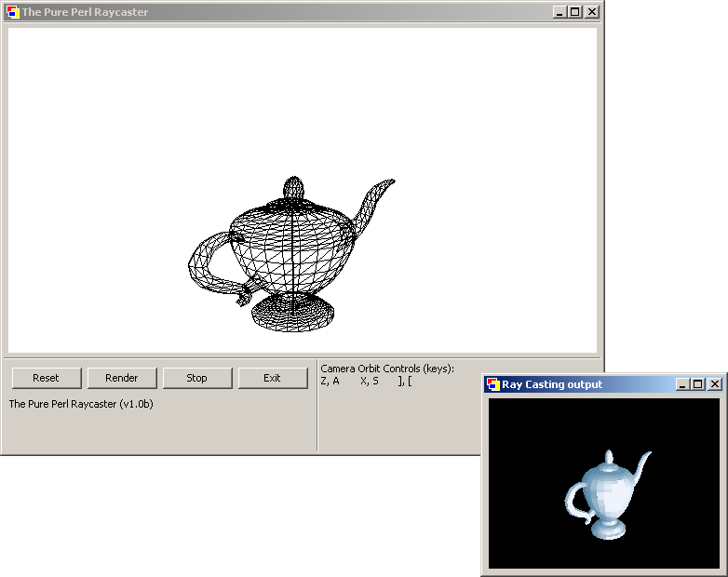
Task: Click the Reset button
Action: tap(47, 378)
